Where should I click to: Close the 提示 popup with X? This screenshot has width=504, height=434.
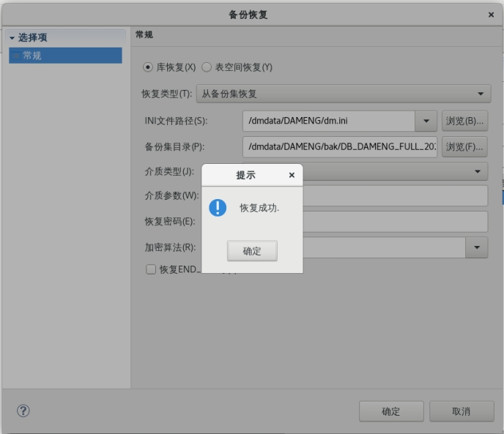click(x=292, y=176)
